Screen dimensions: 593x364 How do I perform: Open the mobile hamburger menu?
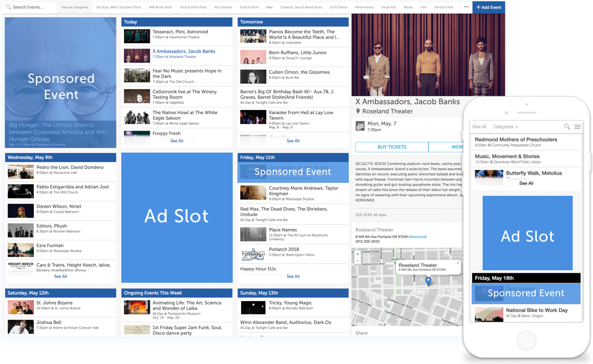pos(577,127)
